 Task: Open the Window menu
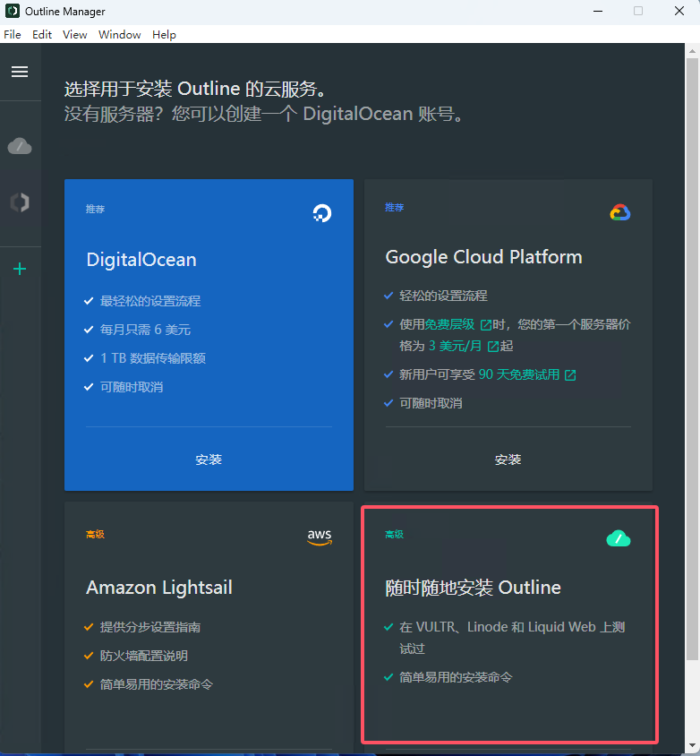pyautogui.click(x=119, y=35)
